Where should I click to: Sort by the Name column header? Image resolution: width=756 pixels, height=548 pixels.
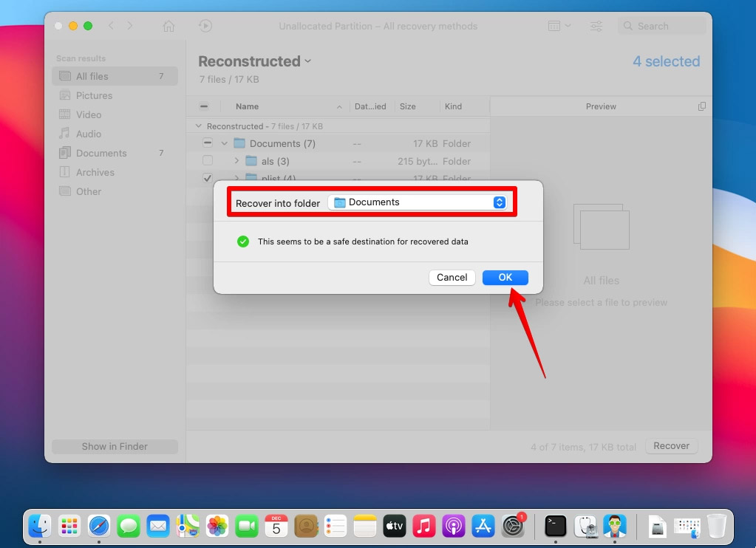tap(248, 106)
